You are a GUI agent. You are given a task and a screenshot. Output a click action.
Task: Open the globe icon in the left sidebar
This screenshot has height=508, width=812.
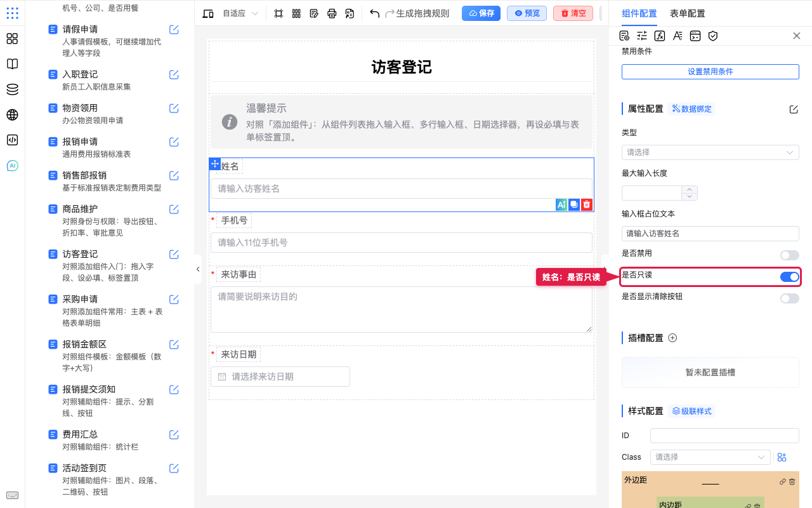12,115
